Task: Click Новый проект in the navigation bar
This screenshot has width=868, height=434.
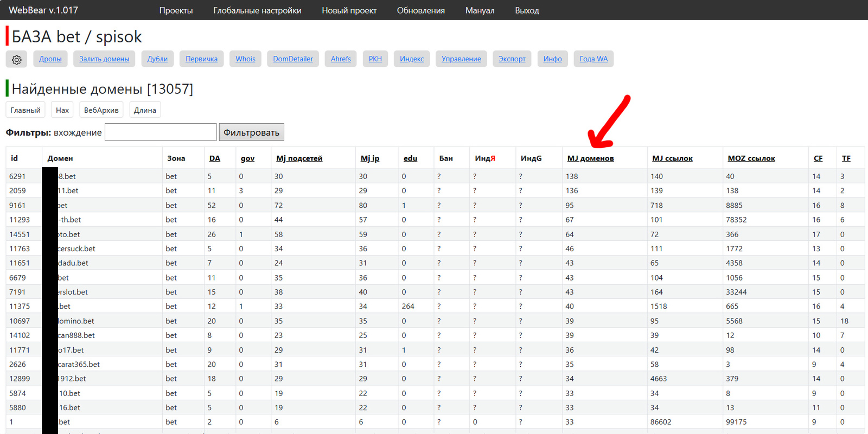Action: point(349,10)
